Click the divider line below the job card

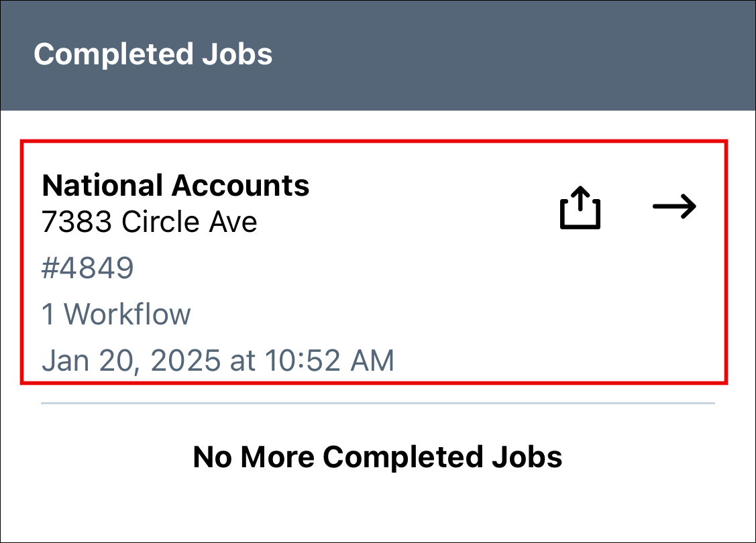pyautogui.click(x=378, y=403)
